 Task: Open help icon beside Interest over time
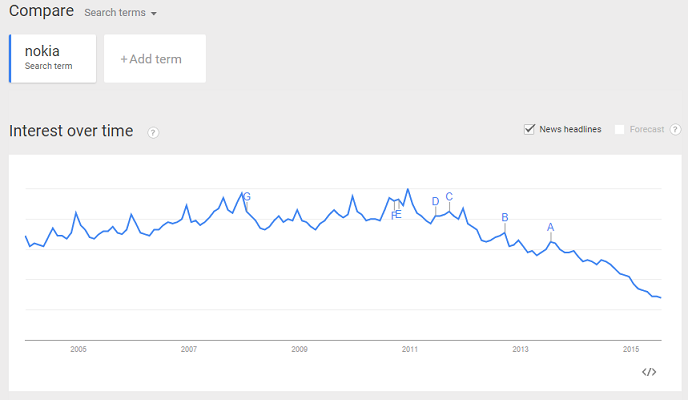click(153, 132)
